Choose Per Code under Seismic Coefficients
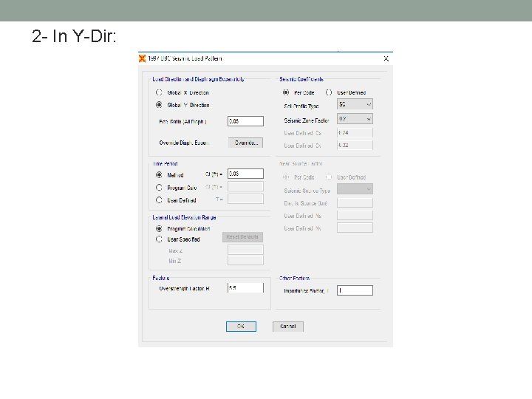The width and height of the screenshot is (532, 399). point(286,92)
